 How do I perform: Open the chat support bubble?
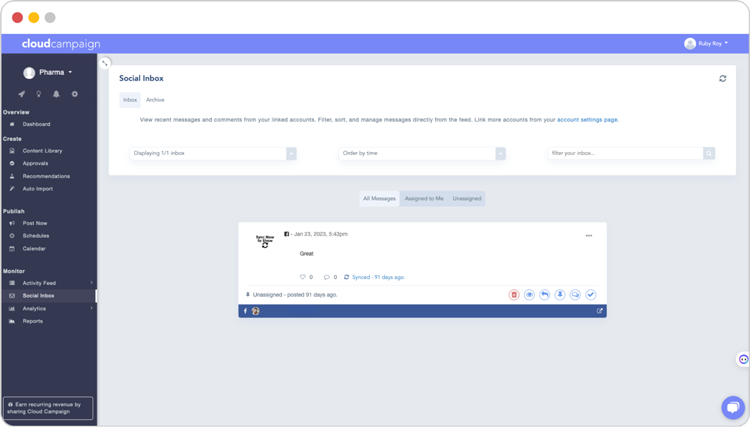pyautogui.click(x=732, y=407)
